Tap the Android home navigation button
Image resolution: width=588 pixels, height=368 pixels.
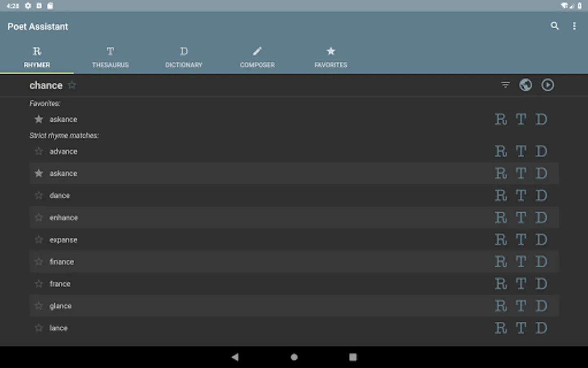pyautogui.click(x=294, y=357)
